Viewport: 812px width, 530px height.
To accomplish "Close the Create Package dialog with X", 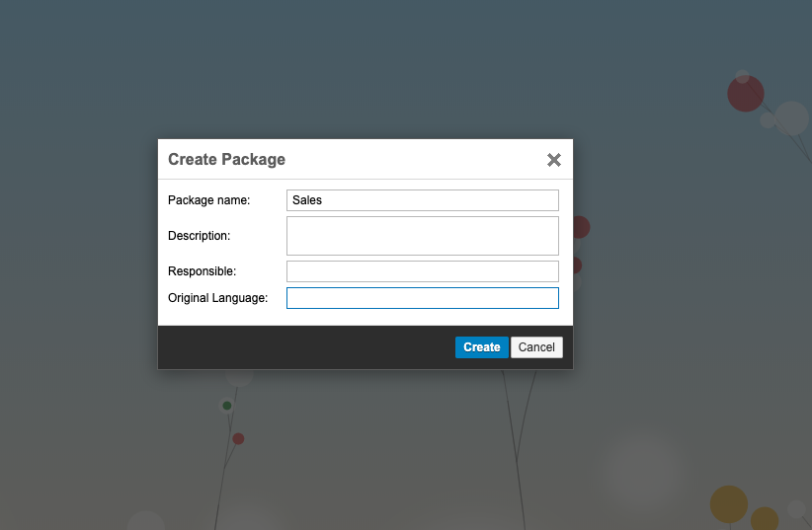I will pos(553,160).
